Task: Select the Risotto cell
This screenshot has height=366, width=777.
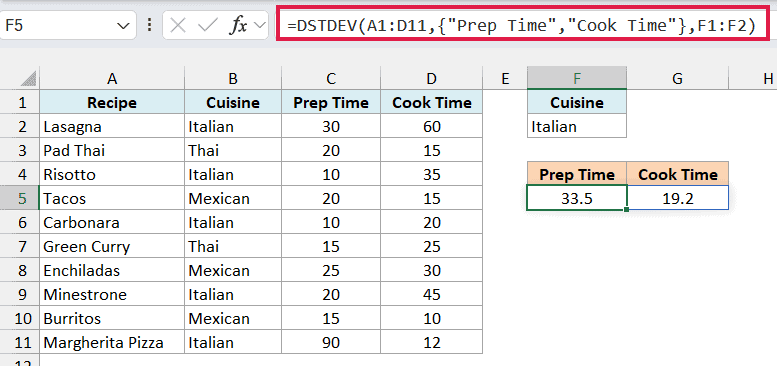Action: (112, 175)
